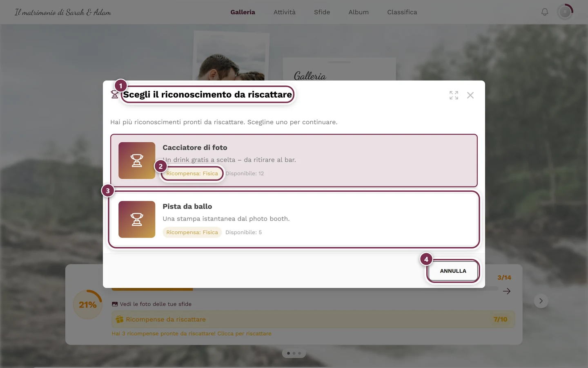Close the reward selection dialog

[470, 95]
